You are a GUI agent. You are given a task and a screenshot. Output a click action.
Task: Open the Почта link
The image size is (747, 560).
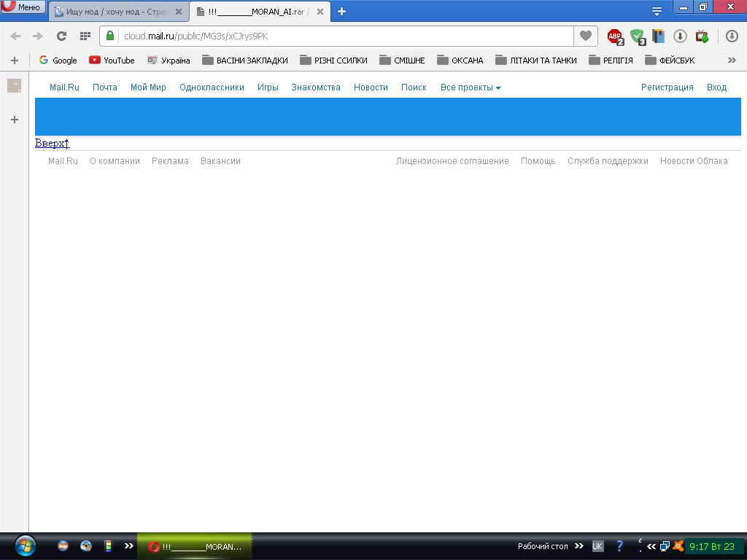pyautogui.click(x=105, y=87)
